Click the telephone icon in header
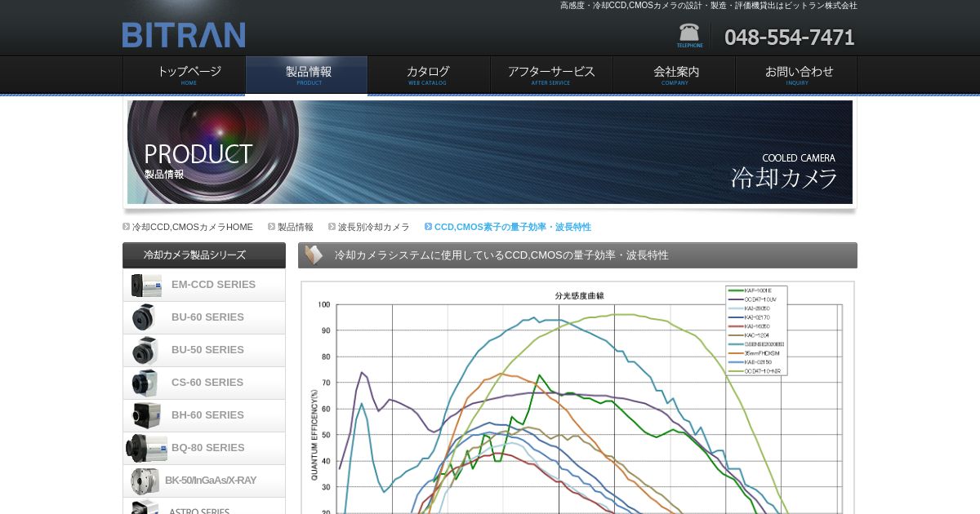980x514 pixels. pos(689,35)
